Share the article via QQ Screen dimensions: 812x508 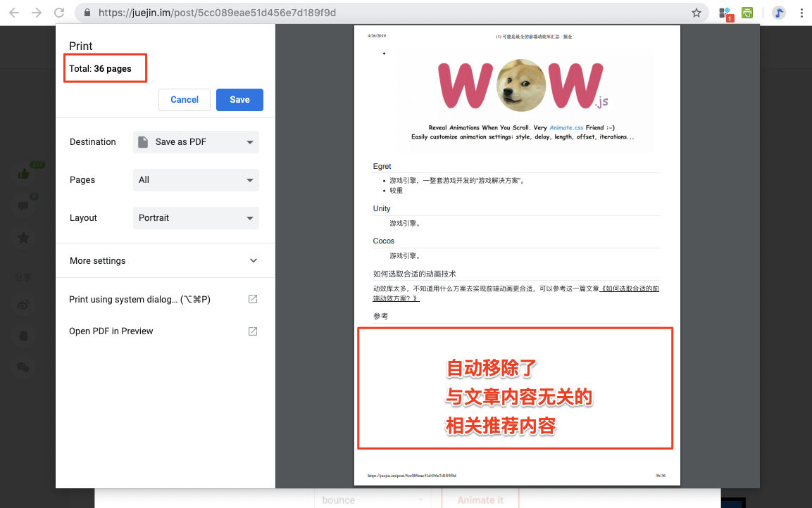(23, 336)
